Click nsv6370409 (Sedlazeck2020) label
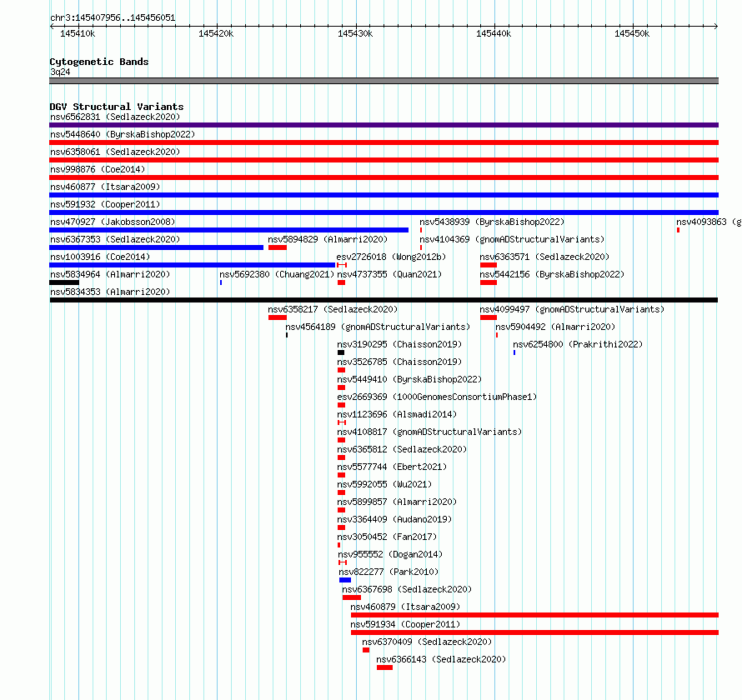 (427, 642)
